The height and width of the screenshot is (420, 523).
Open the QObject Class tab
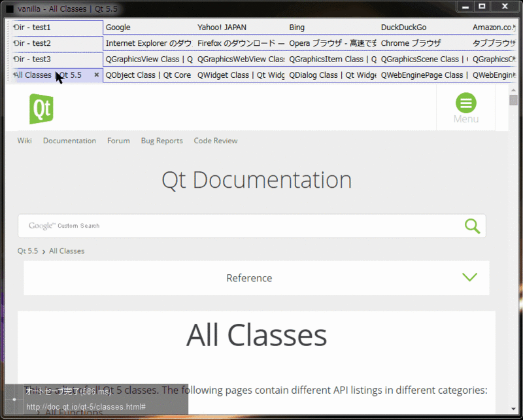(x=149, y=75)
